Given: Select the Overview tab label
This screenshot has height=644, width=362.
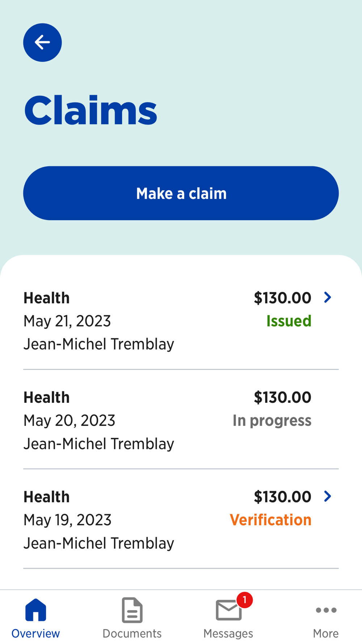Looking at the screenshot, I should pos(36,633).
